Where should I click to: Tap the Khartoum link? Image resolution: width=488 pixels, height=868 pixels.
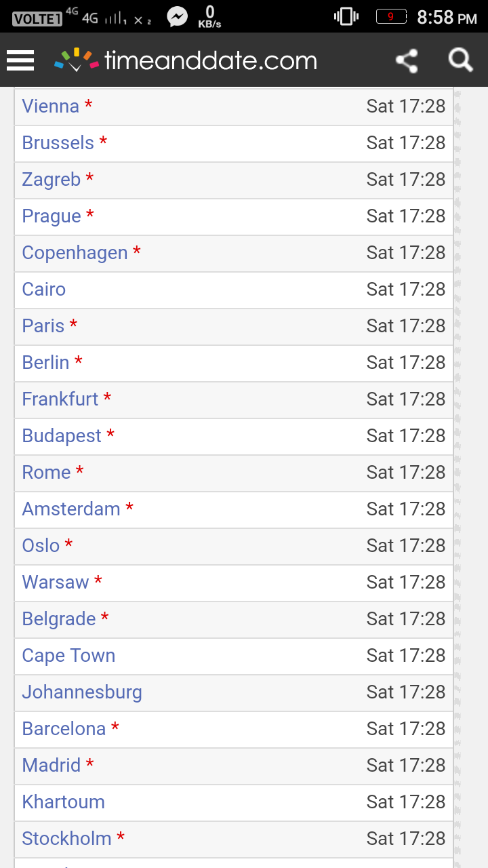[64, 802]
